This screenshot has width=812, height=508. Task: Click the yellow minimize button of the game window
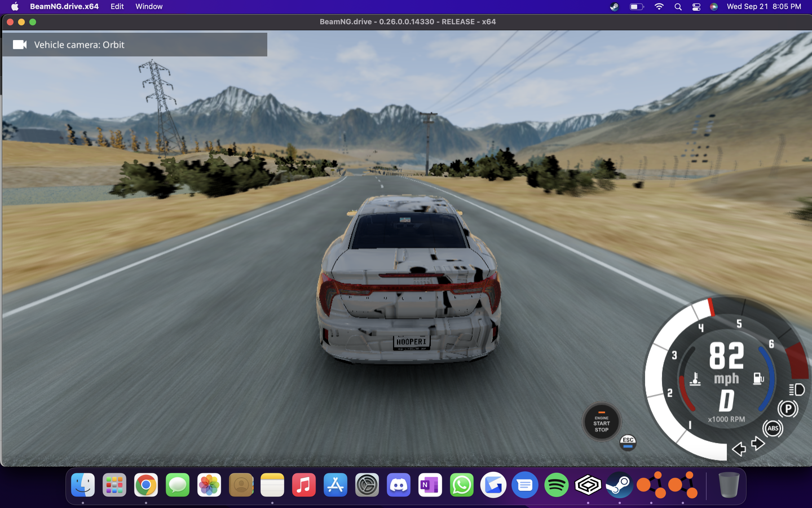[21, 22]
